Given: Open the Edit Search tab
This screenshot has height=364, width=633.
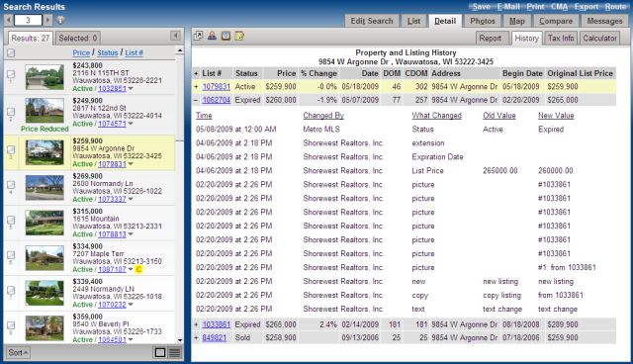Looking at the screenshot, I should pos(372,21).
